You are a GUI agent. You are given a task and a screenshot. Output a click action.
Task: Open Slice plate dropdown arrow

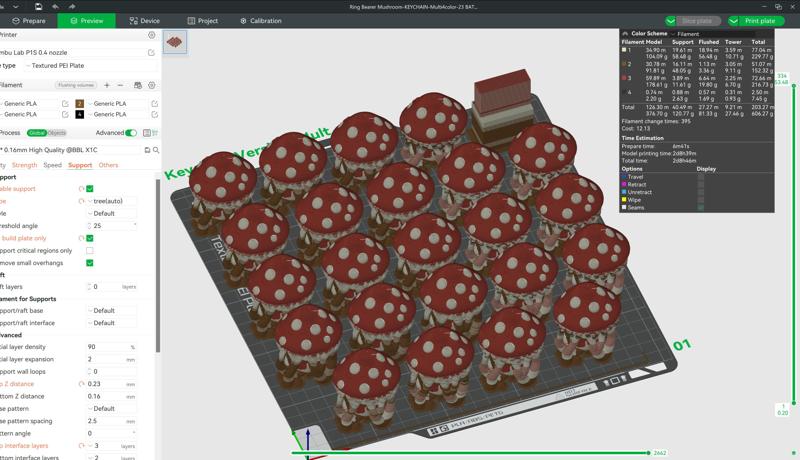point(670,21)
